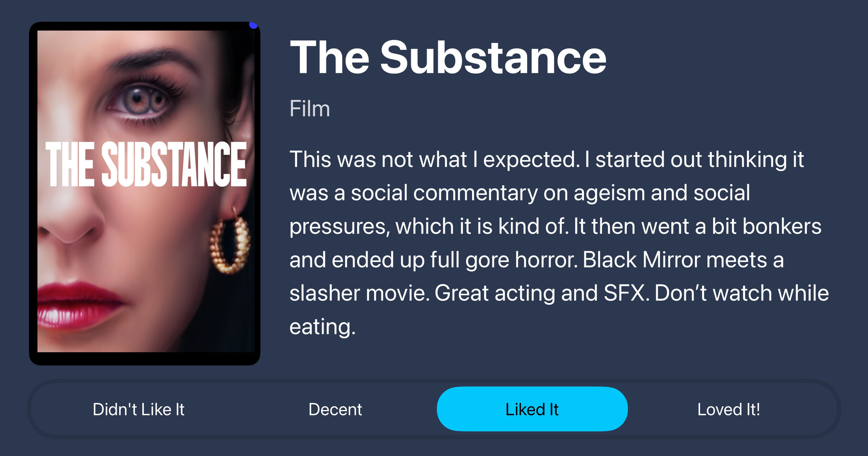Click the red lips on the poster
Viewport: 868px width, 456px height.
pos(77,304)
